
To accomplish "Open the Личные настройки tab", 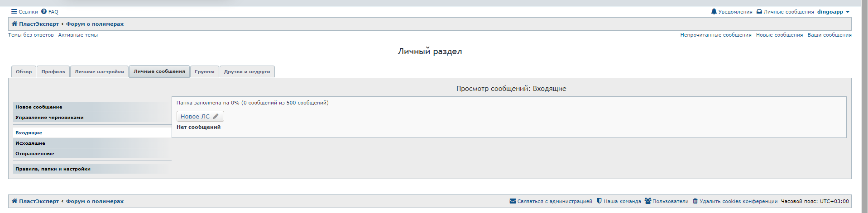I will 99,72.
